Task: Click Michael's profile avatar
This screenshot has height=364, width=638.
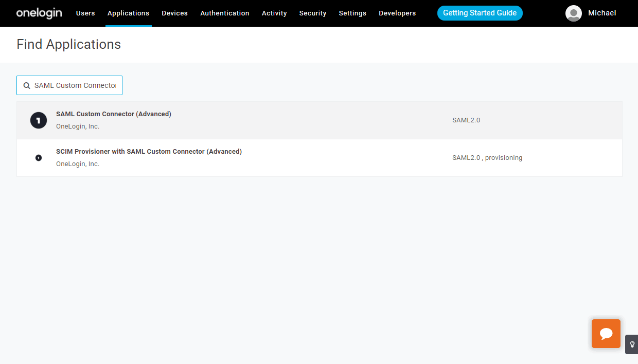Action: 573,13
